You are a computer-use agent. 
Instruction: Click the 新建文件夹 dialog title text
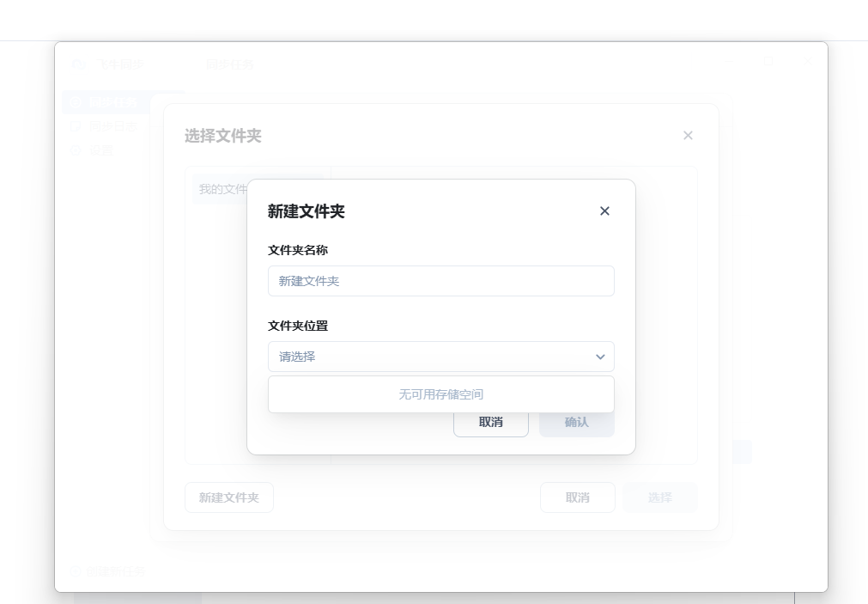tap(307, 211)
